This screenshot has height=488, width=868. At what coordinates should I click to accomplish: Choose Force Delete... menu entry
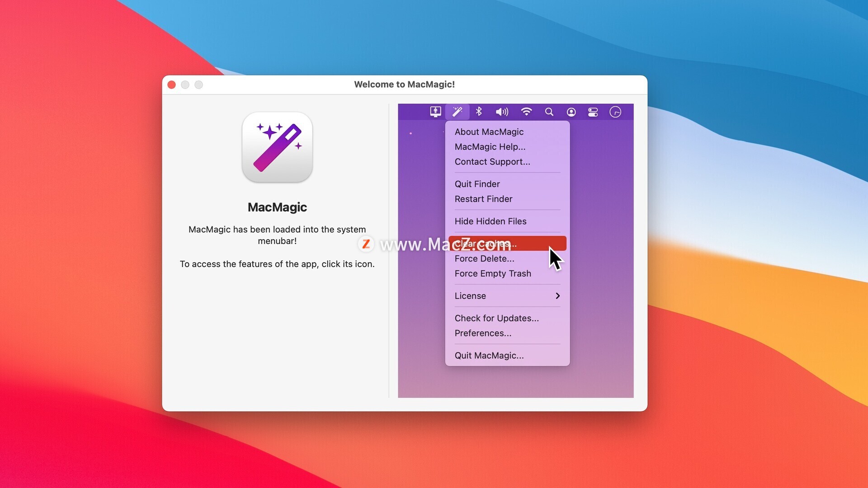(x=507, y=258)
